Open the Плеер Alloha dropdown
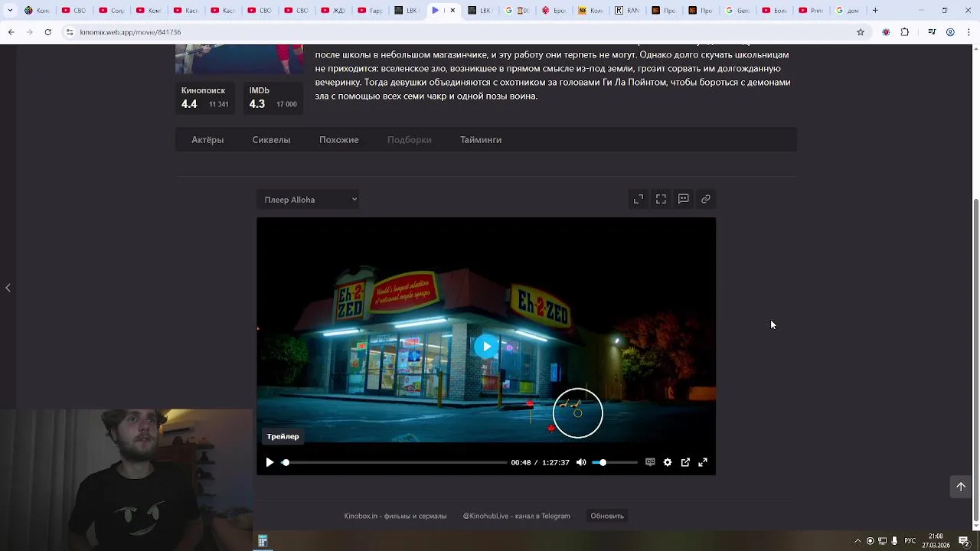Screen dimensions: 980x551 pyautogui.click(x=308, y=200)
